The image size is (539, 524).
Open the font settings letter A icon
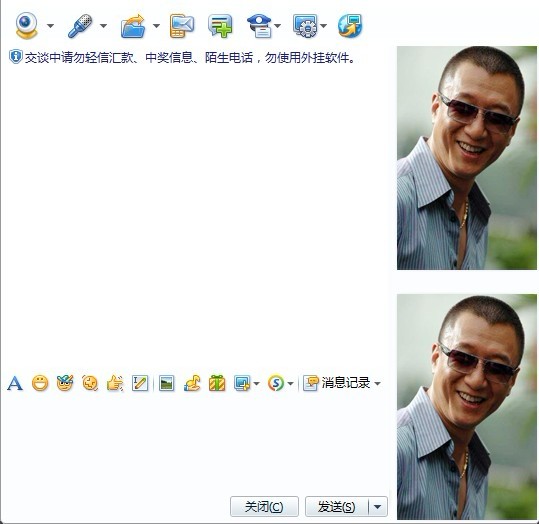click(x=15, y=383)
